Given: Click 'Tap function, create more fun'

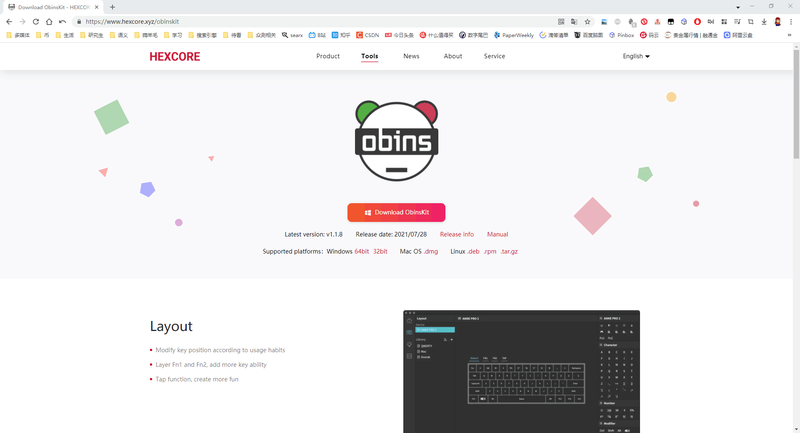Looking at the screenshot, I should (x=196, y=379).
